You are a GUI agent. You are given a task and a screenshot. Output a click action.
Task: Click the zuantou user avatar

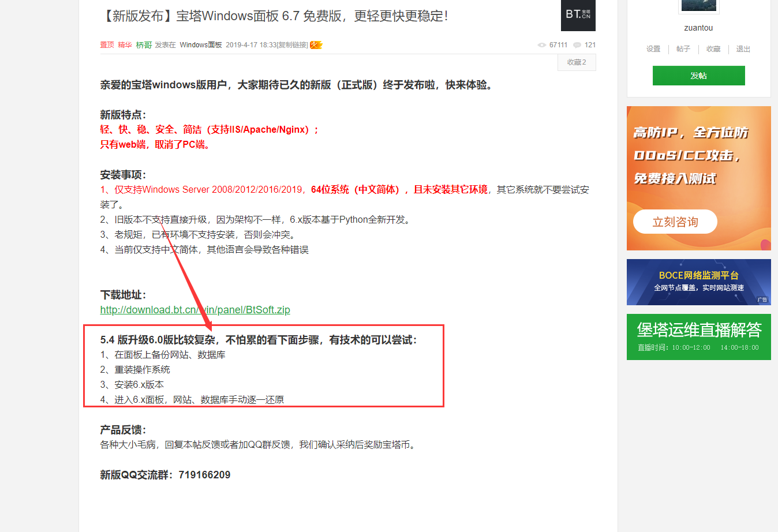[699, 6]
